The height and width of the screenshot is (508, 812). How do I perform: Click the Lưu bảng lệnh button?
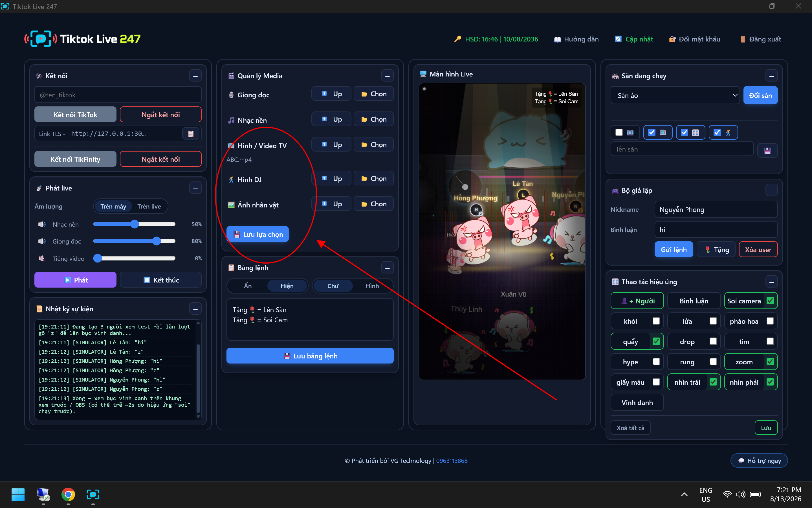coord(310,356)
